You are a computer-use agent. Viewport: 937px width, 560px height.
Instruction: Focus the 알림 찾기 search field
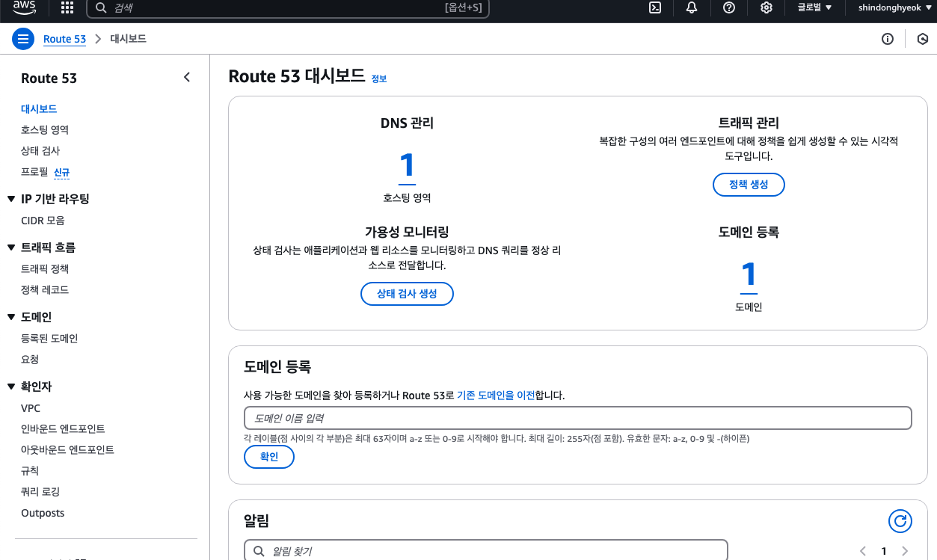pyautogui.click(x=486, y=551)
